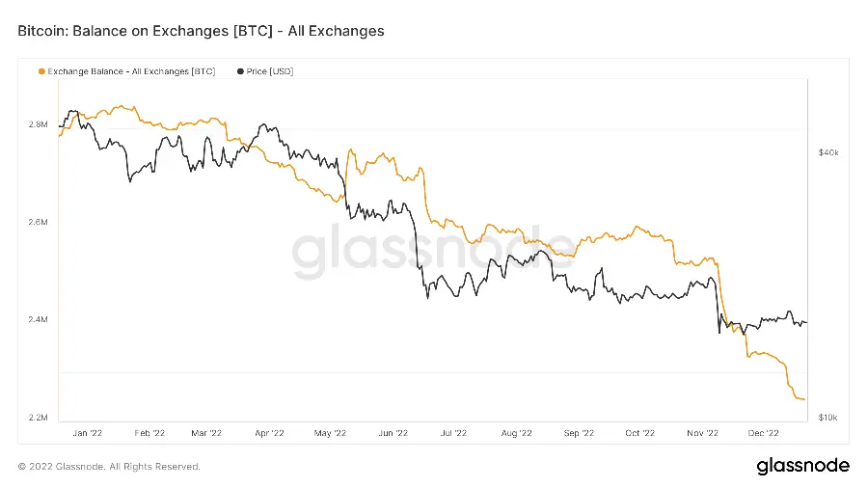Click the 2.8M y-axis label

coord(38,124)
